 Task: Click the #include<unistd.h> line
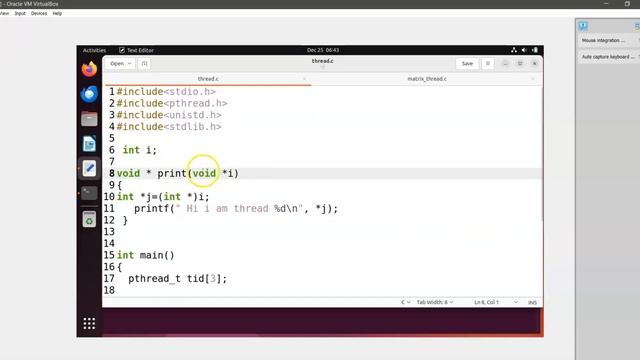(x=169, y=115)
